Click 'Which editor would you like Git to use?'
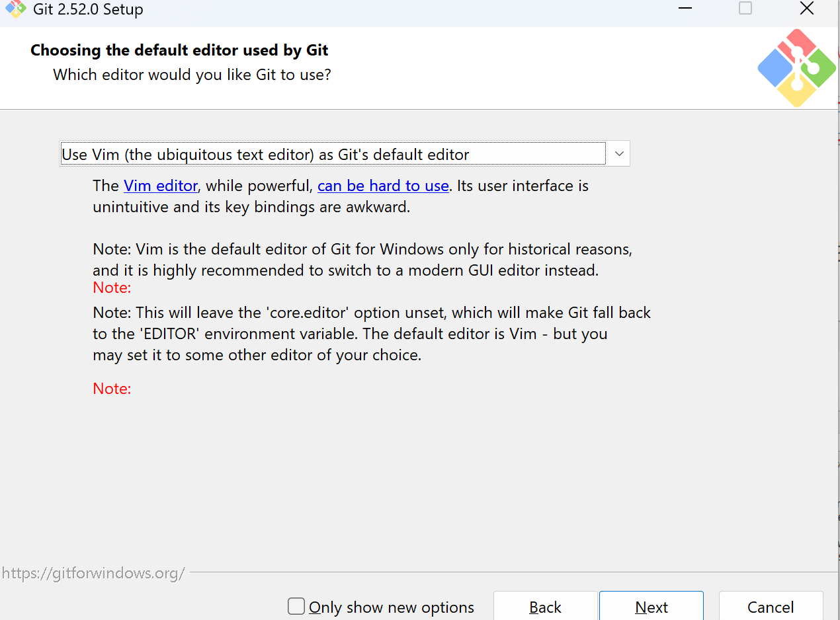840x620 pixels. 192,75
